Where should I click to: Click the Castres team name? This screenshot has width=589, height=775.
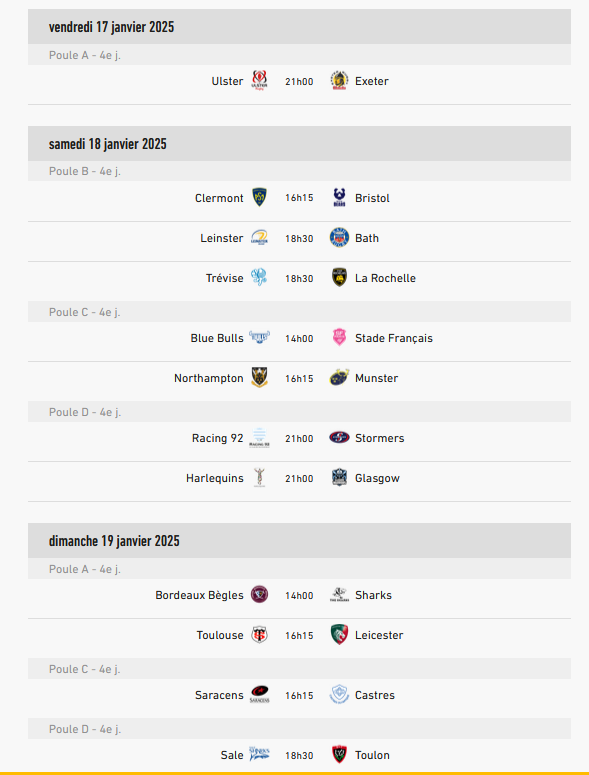[375, 695]
